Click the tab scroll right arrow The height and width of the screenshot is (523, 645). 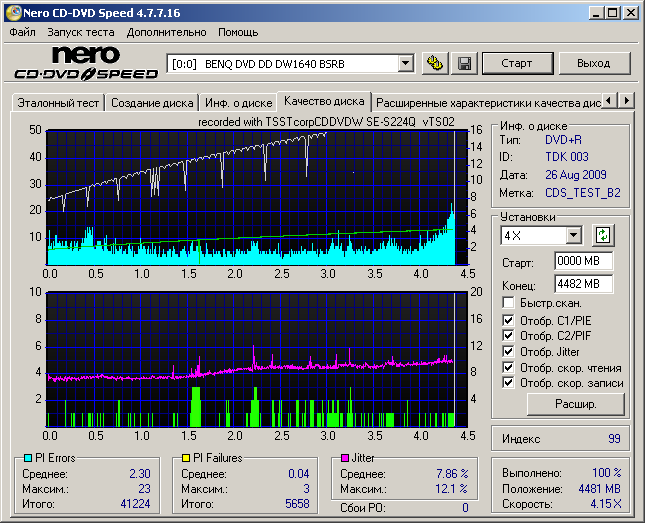(627, 101)
